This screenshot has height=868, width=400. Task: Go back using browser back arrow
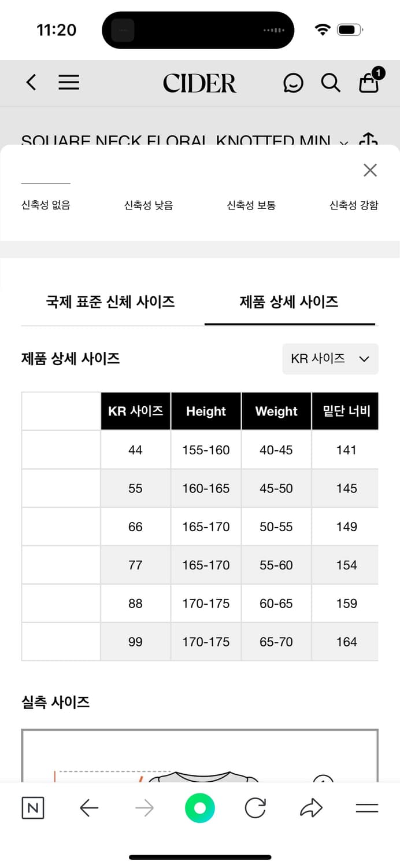[89, 808]
